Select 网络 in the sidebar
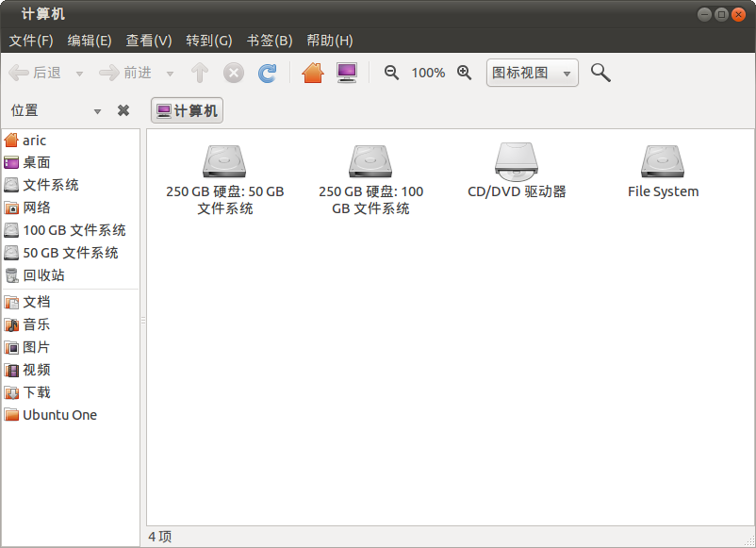 [71, 208]
